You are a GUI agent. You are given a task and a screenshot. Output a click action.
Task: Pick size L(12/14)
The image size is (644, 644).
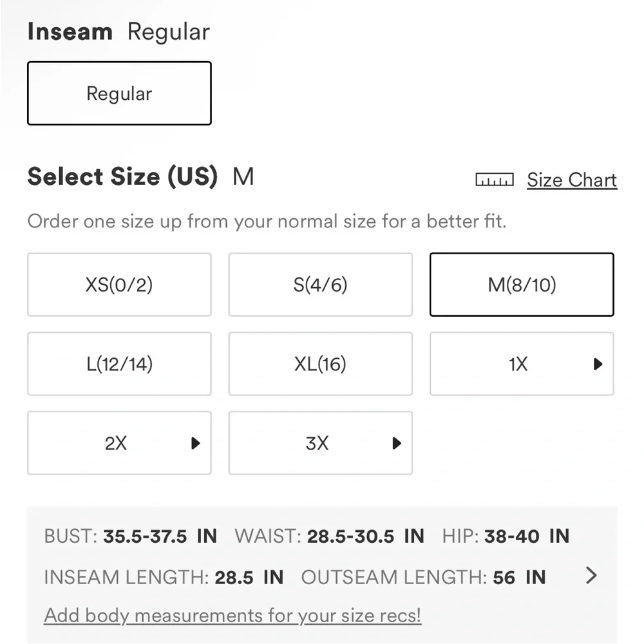click(x=119, y=364)
